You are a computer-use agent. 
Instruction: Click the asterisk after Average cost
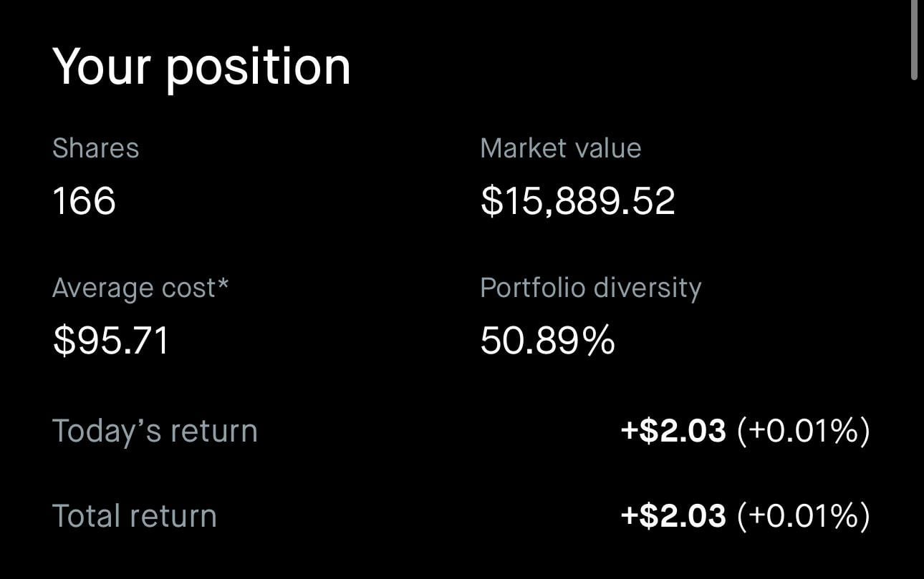pyautogui.click(x=223, y=284)
